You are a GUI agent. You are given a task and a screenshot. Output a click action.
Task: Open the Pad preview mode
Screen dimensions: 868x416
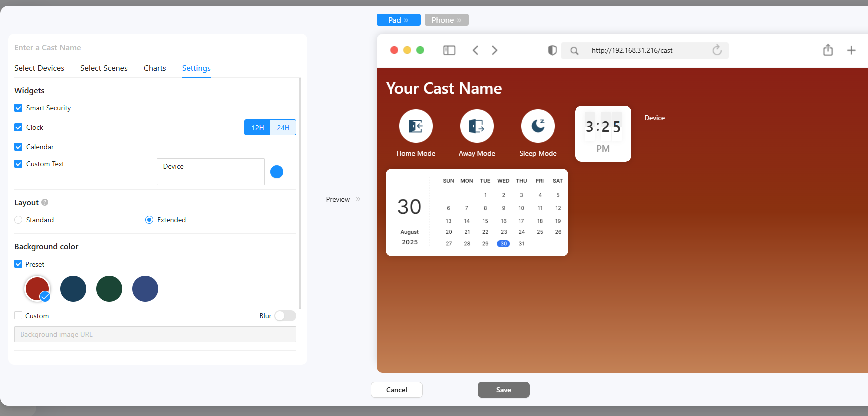[x=398, y=20]
